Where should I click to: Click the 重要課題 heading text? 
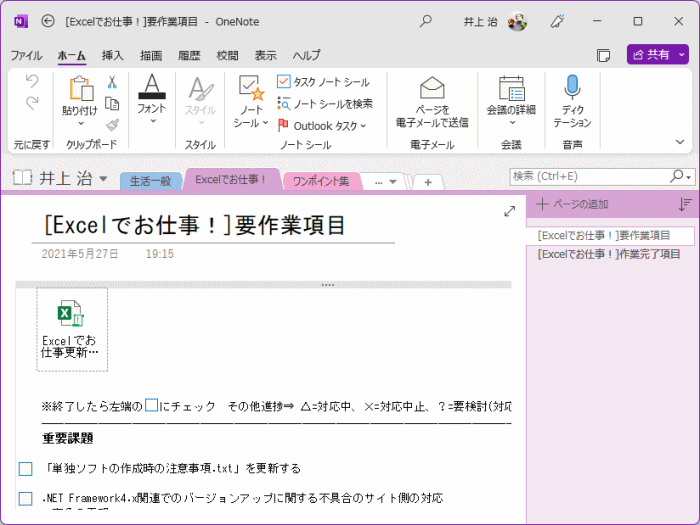(68, 438)
